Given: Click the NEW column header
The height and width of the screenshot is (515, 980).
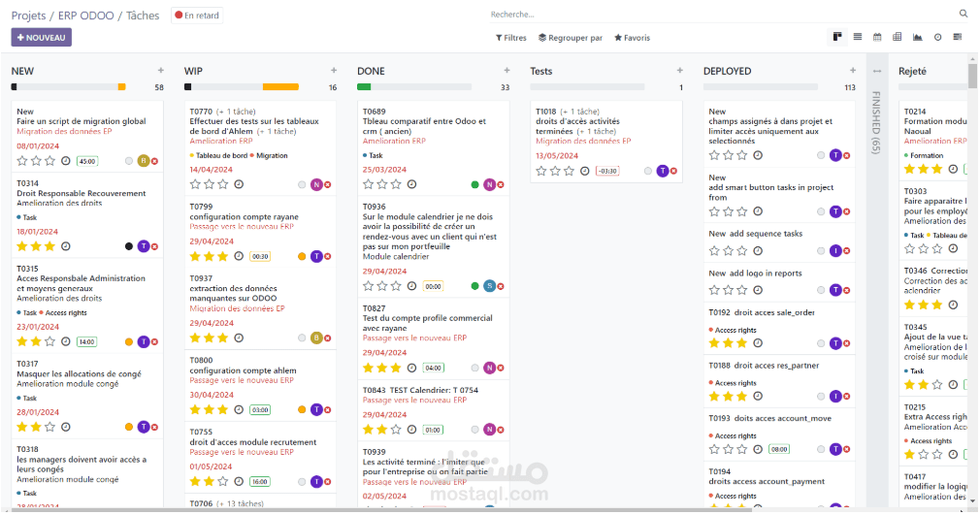Looking at the screenshot, I should (22, 71).
